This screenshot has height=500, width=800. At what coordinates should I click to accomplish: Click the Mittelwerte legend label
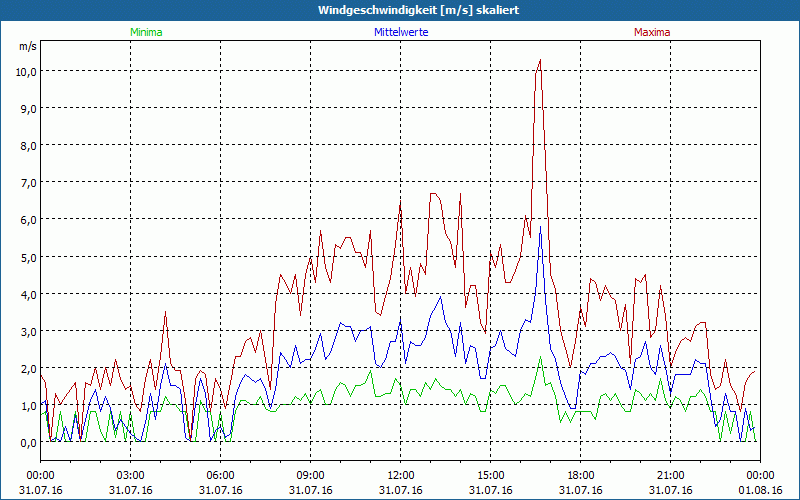(x=401, y=32)
